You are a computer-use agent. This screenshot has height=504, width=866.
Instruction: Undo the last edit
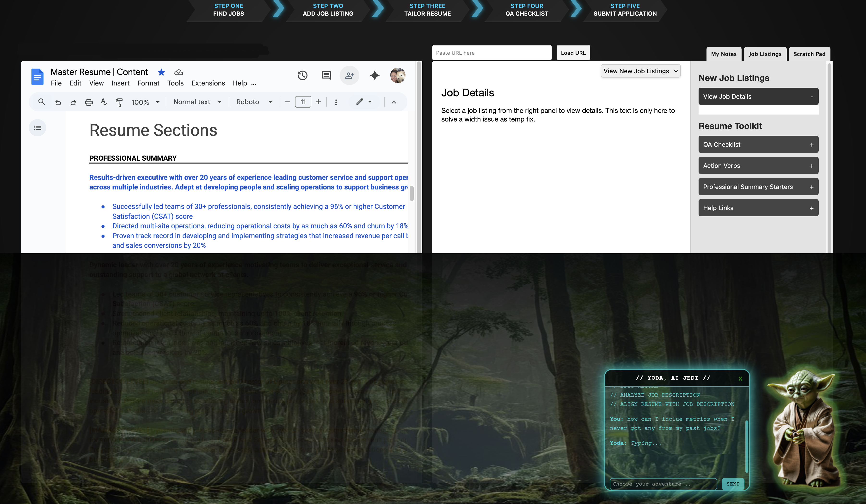tap(58, 102)
